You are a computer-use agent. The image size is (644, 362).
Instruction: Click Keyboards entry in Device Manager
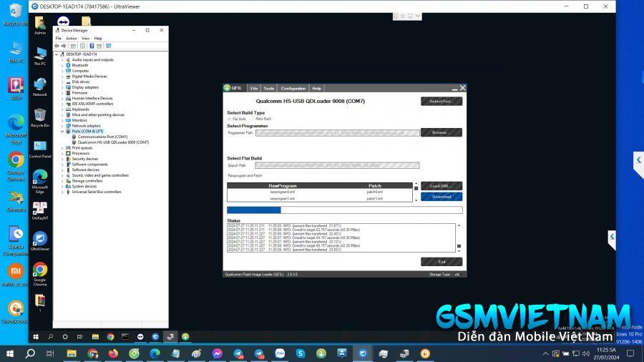(x=80, y=109)
